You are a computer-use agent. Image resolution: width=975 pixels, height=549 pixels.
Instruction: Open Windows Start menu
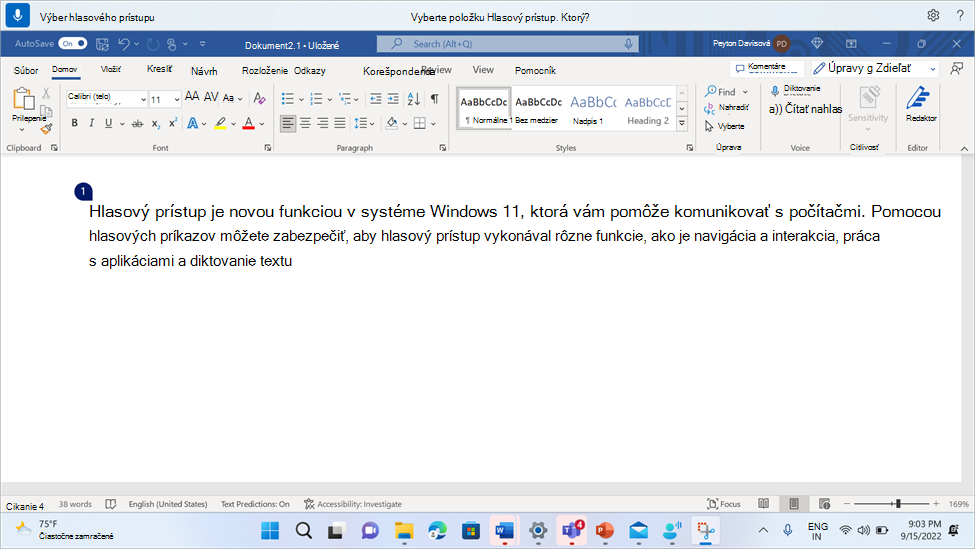[x=270, y=530]
